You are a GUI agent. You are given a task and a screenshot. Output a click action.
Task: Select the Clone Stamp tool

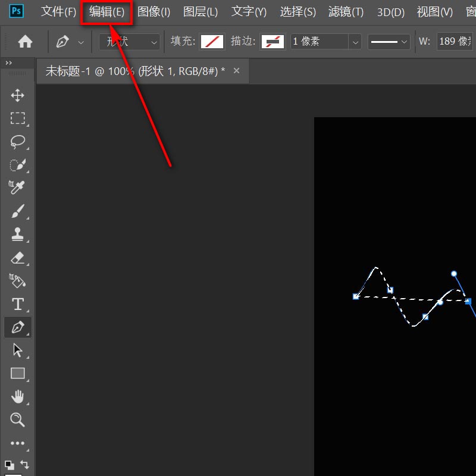[x=17, y=234]
